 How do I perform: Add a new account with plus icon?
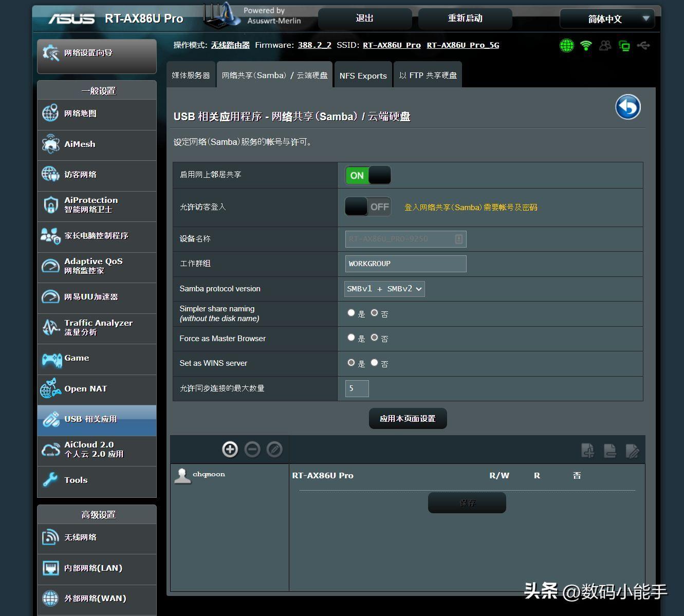(230, 450)
